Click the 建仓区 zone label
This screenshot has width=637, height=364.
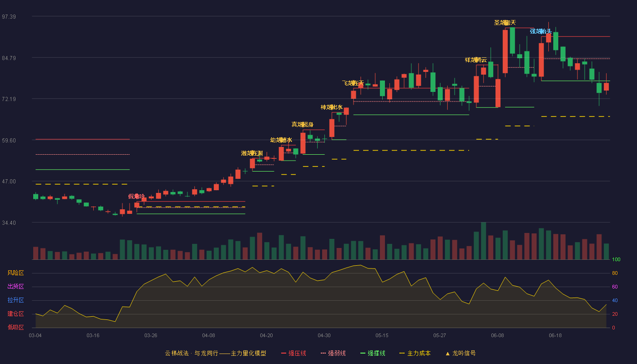point(15,314)
